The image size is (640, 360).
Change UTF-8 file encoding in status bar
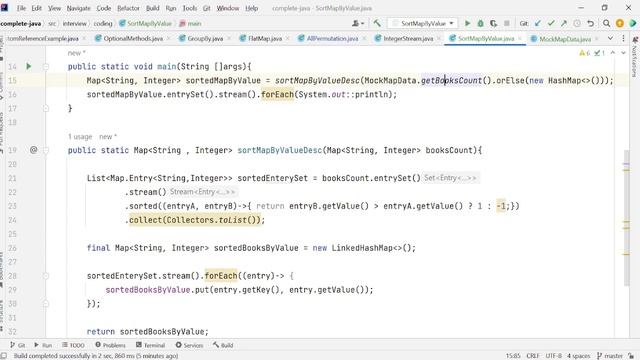tap(553, 356)
